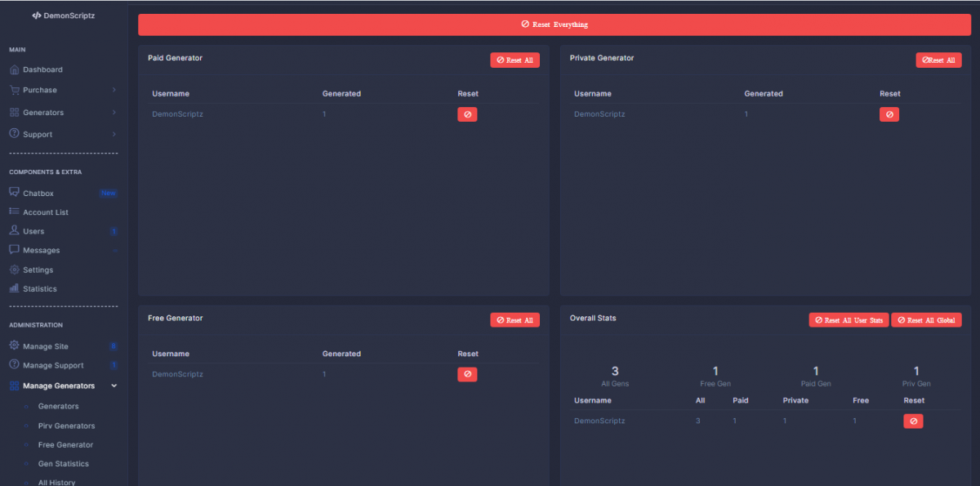This screenshot has height=486, width=980.
Task: Expand the Generators submenu in Main
Action: tap(114, 113)
